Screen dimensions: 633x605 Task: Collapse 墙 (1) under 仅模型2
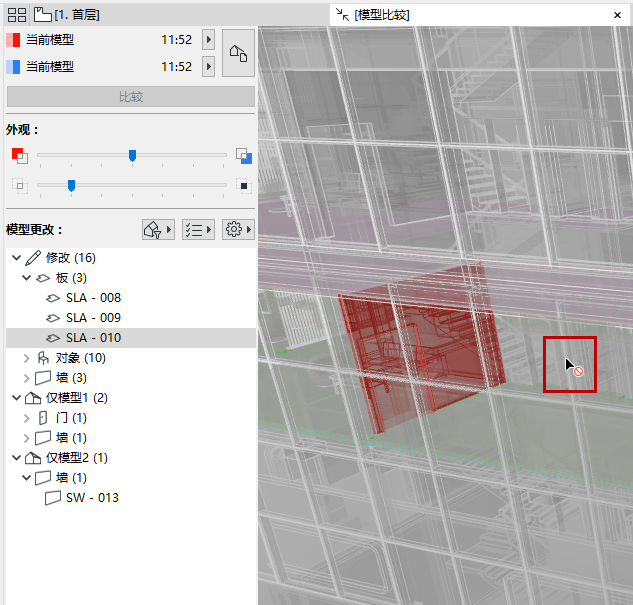[27, 478]
